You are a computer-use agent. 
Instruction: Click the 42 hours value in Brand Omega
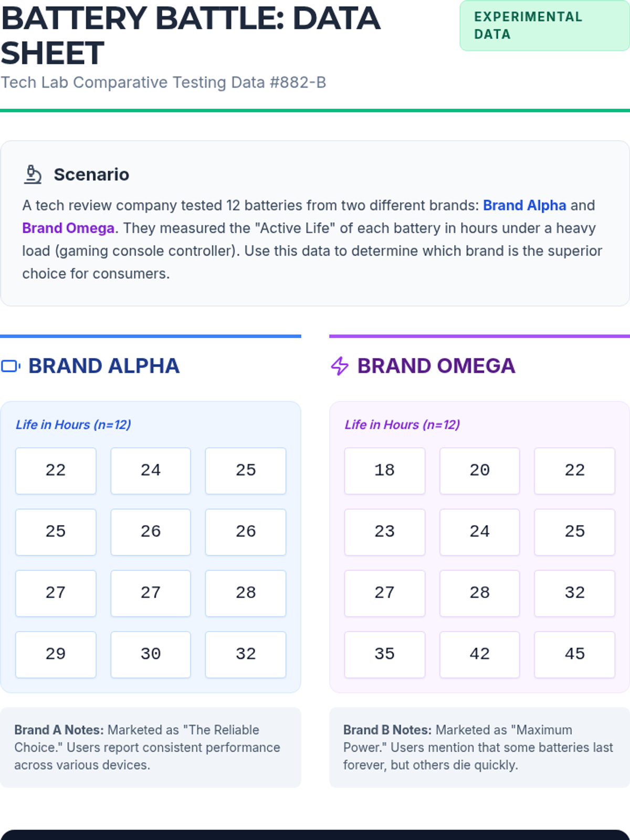pyautogui.click(x=479, y=654)
